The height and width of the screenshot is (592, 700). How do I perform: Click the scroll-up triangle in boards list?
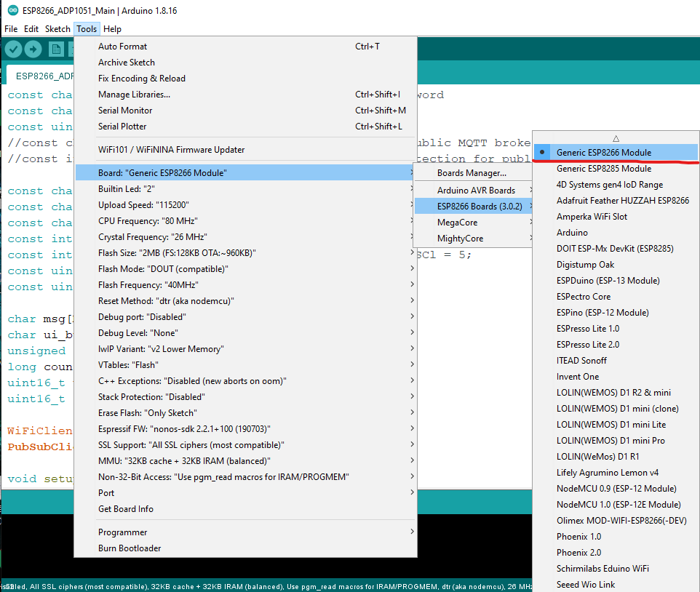(x=616, y=138)
